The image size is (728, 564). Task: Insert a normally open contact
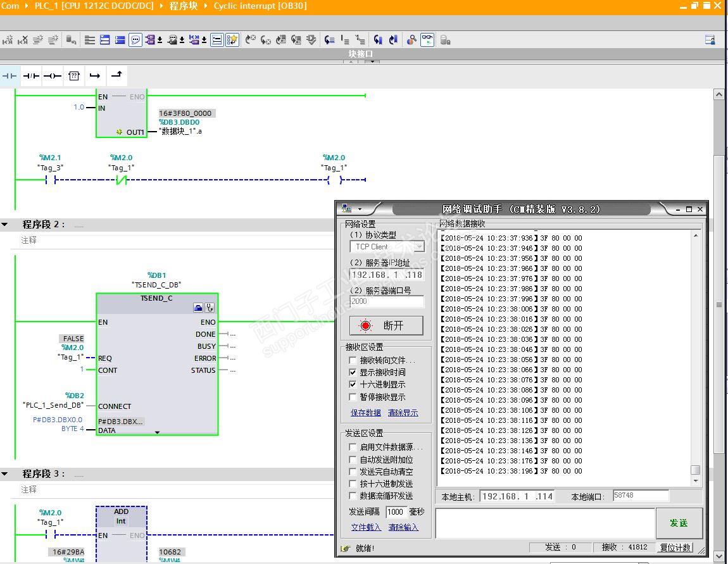[x=10, y=76]
